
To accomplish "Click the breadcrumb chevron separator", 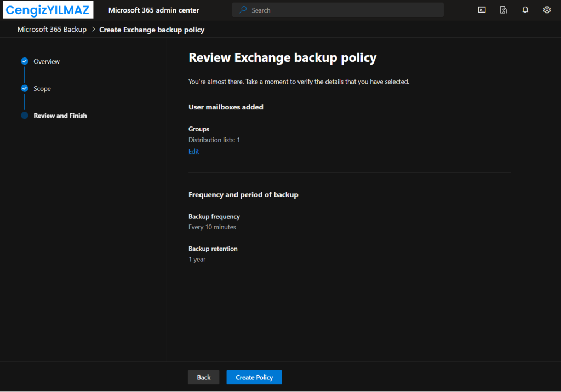I will [x=93, y=30].
